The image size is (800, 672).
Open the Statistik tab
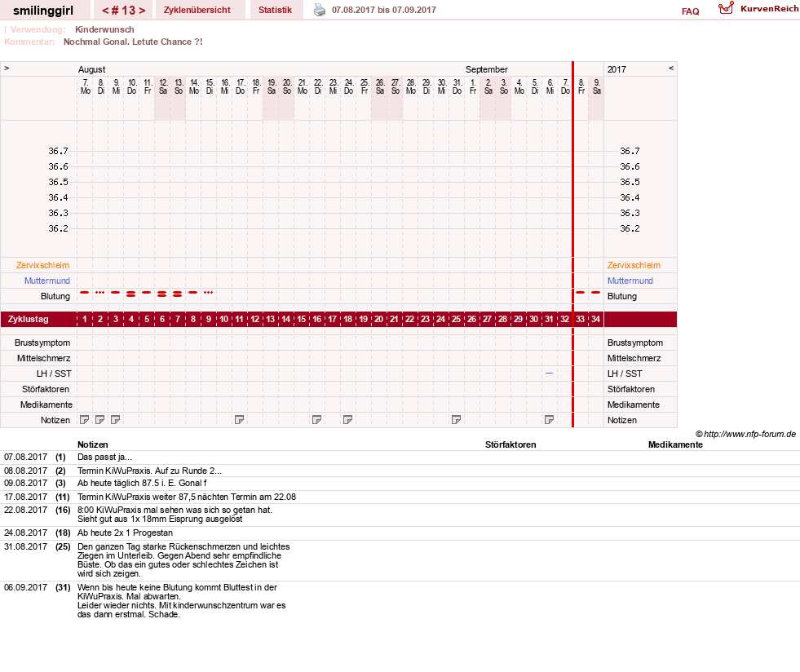[275, 10]
